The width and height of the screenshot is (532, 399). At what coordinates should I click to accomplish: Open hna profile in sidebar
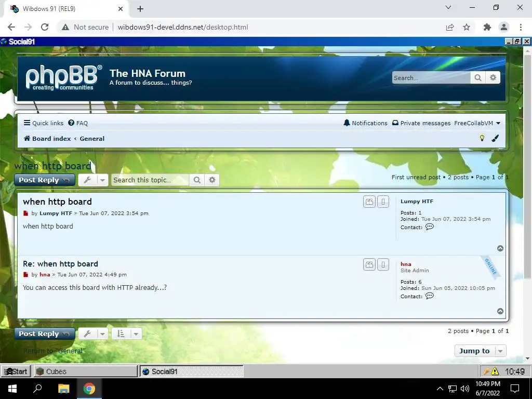click(406, 264)
